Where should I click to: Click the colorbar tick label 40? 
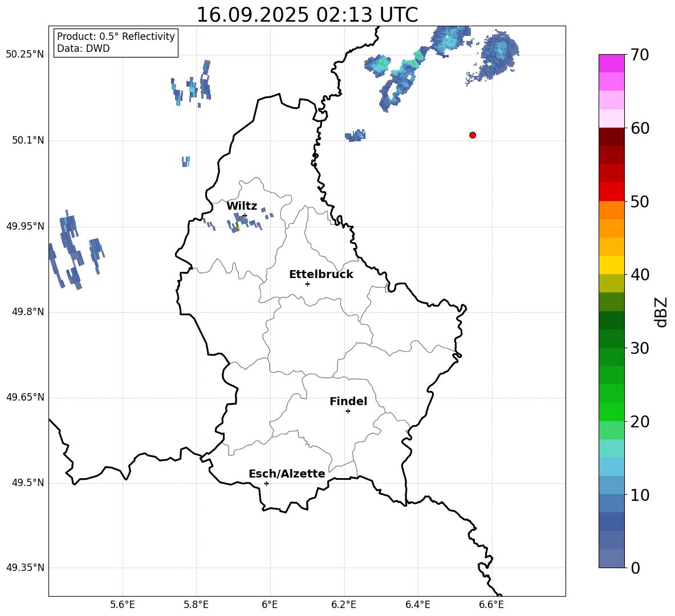point(640,275)
